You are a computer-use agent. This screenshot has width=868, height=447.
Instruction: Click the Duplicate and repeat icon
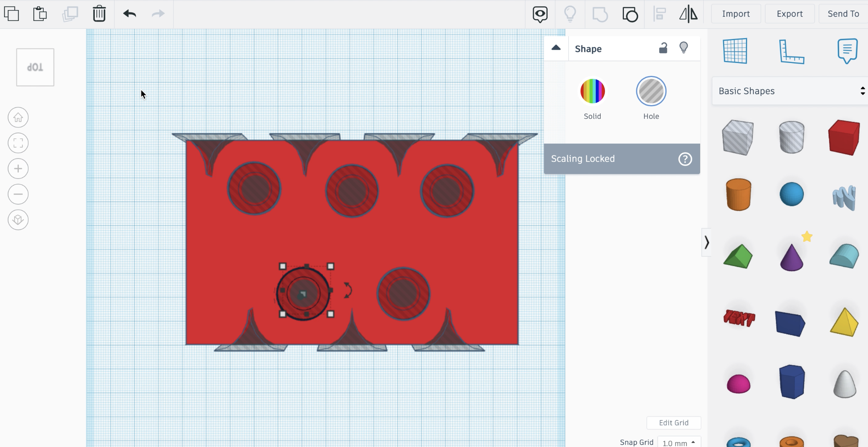tap(70, 14)
